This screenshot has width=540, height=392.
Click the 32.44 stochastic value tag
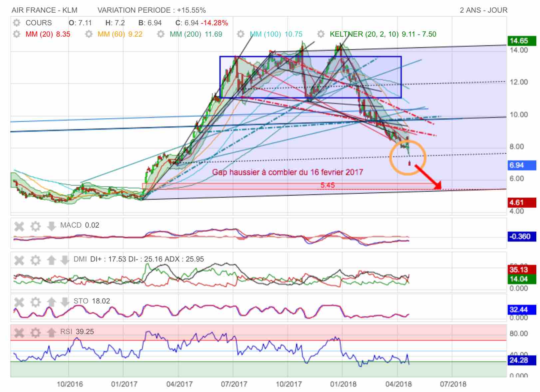521,309
